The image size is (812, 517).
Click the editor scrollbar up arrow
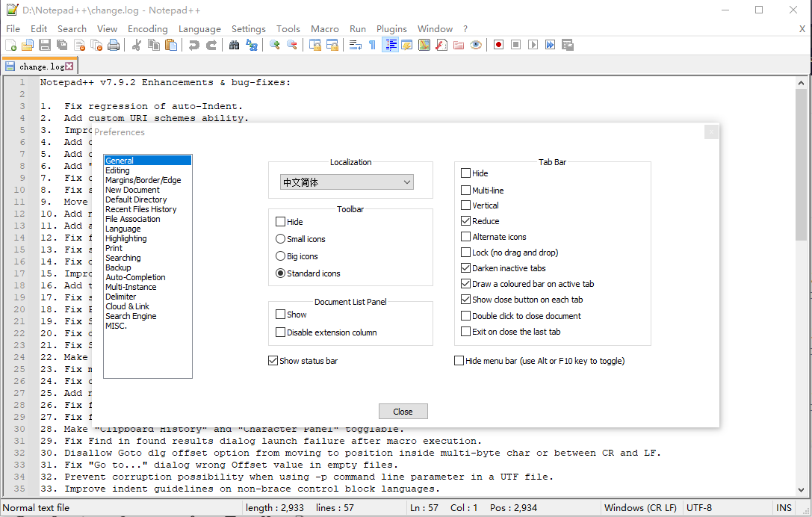801,83
